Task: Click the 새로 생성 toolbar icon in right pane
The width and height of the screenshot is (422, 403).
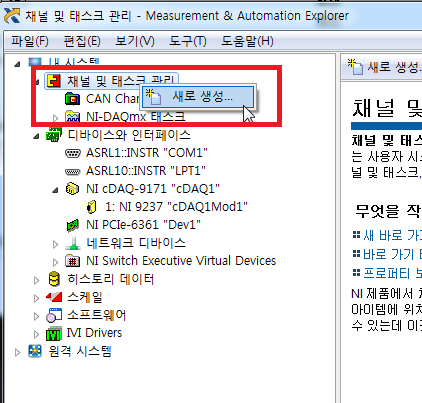Action: point(355,67)
